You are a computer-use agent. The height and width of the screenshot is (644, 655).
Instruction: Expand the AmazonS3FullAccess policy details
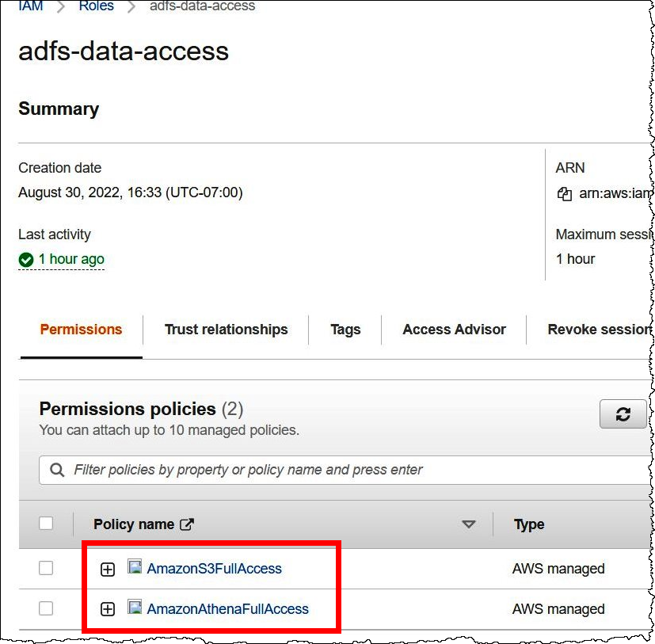pyautogui.click(x=108, y=569)
